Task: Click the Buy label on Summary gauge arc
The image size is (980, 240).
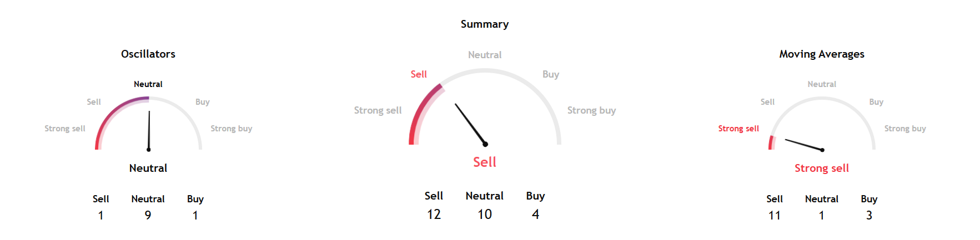Action: [550, 74]
